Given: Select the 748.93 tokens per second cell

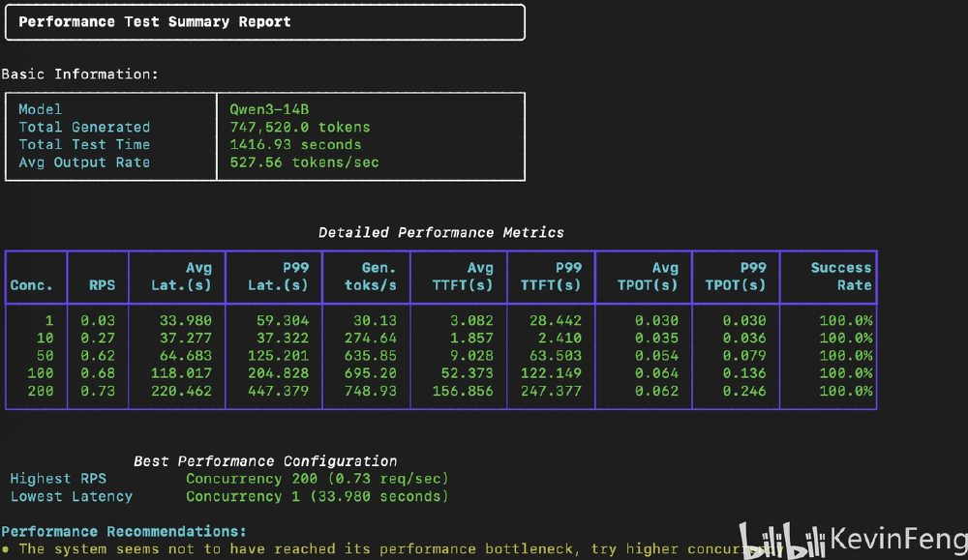Looking at the screenshot, I should pos(371,391).
